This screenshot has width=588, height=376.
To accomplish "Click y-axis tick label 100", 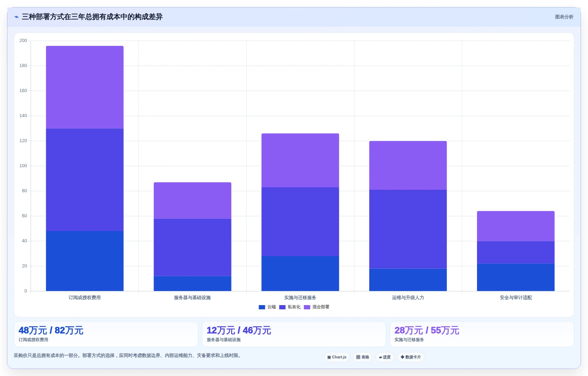I will pyautogui.click(x=23, y=166).
